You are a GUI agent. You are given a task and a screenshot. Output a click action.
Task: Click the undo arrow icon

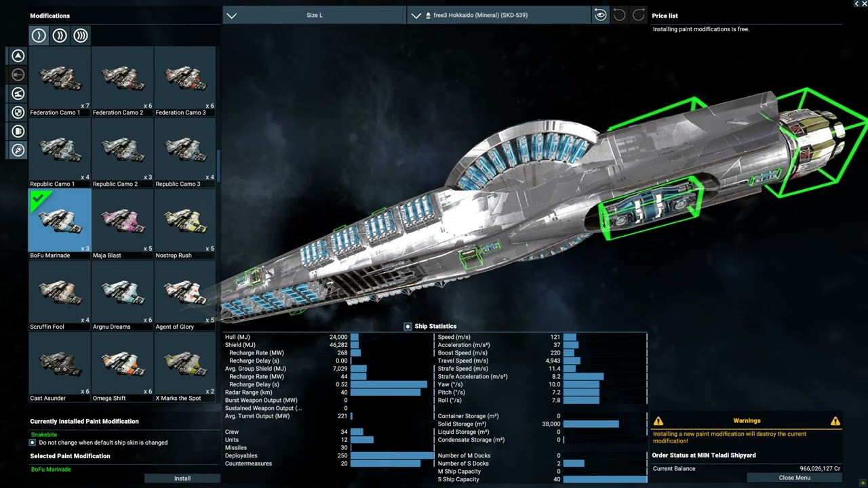coord(619,15)
